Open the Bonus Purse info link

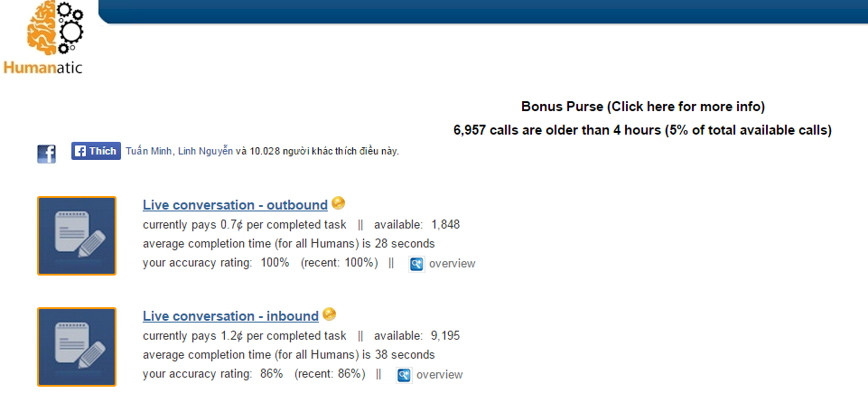[642, 107]
